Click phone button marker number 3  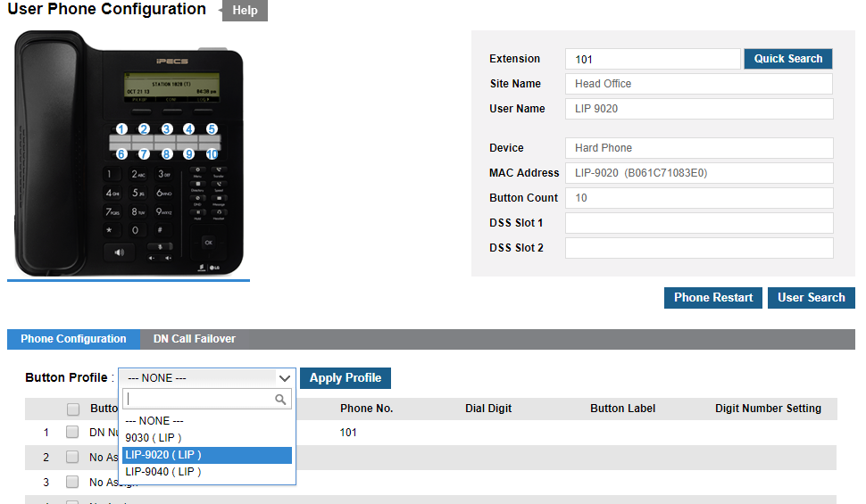click(x=167, y=129)
